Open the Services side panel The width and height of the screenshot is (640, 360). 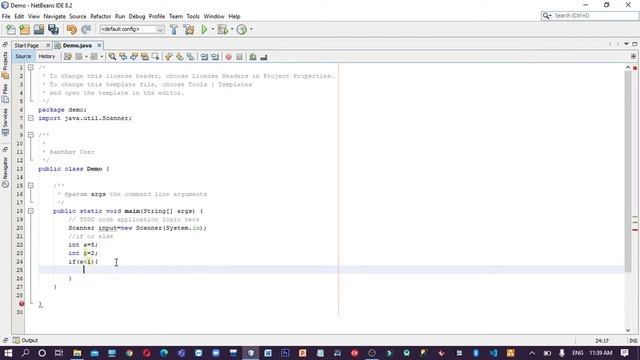(5, 122)
